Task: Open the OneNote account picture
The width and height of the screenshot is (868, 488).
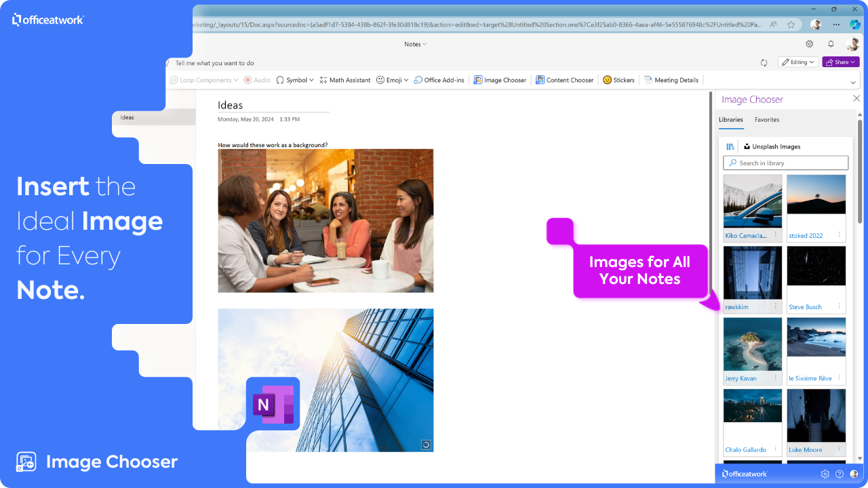Action: (x=853, y=44)
